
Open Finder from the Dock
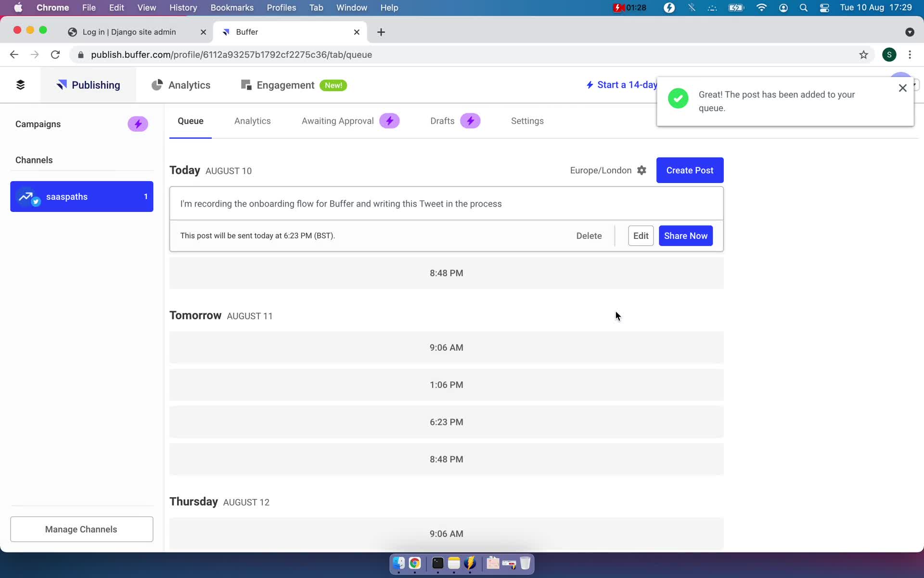pyautogui.click(x=398, y=563)
